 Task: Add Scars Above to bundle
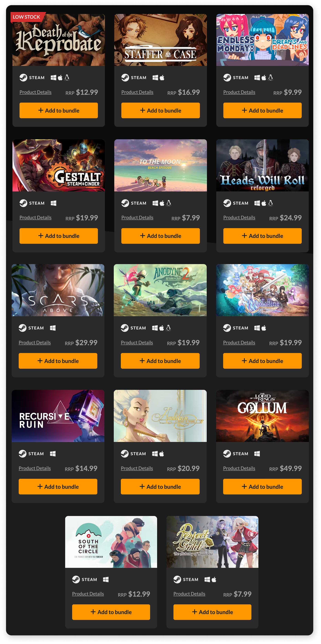(58, 361)
